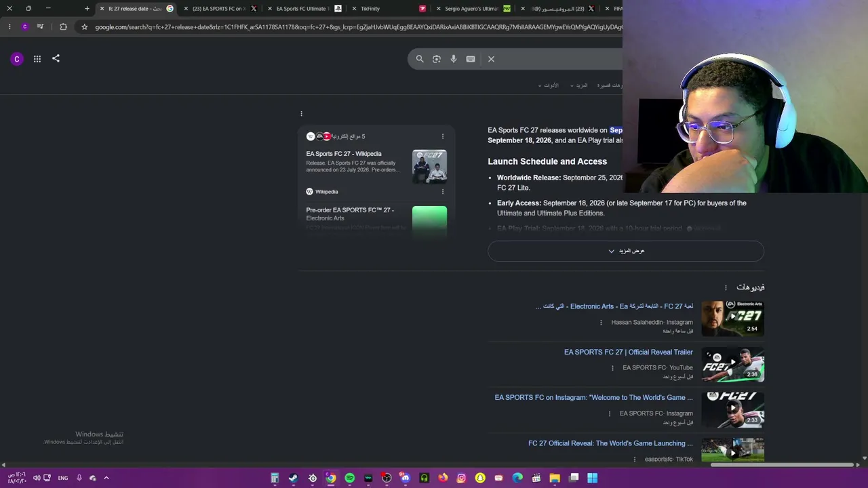Open the Chrome profile avatar in the toolbar
This screenshot has width=868, height=488.
(x=24, y=27)
